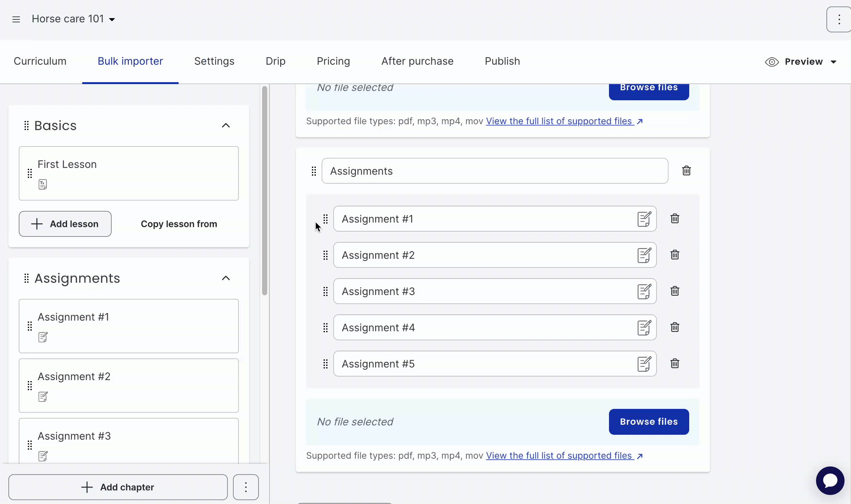Go to the Drip tab
The image size is (851, 504).
(275, 61)
